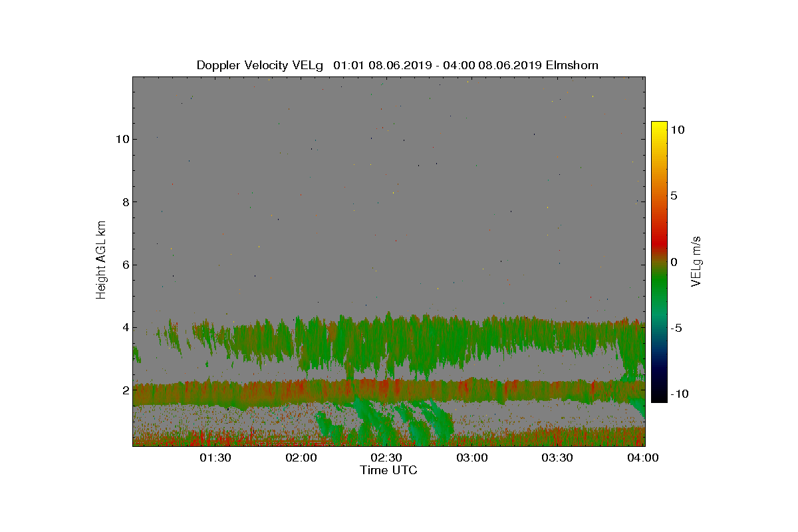The width and height of the screenshot is (798, 532).
Task: Click the time tick label '03:00'
Action: [472, 458]
